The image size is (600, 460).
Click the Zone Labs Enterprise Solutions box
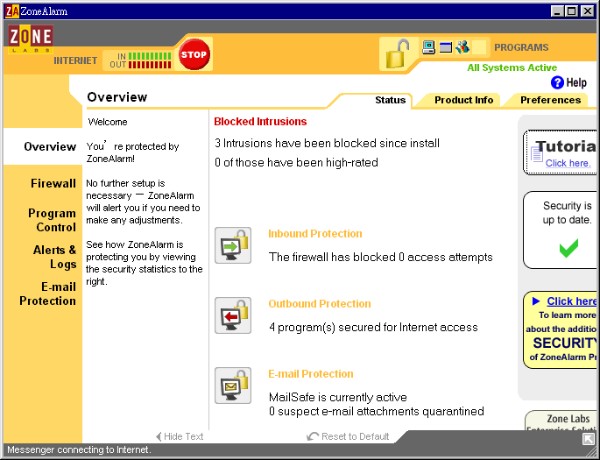point(561,420)
